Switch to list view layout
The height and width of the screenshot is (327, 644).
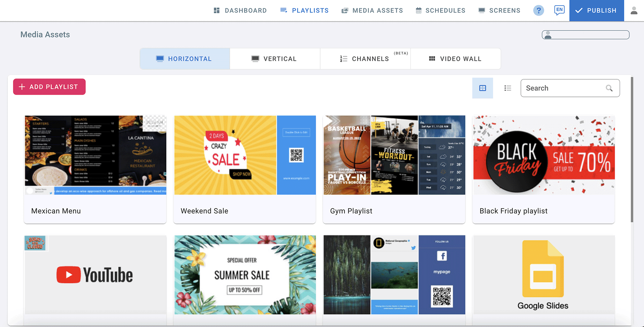pyautogui.click(x=508, y=88)
